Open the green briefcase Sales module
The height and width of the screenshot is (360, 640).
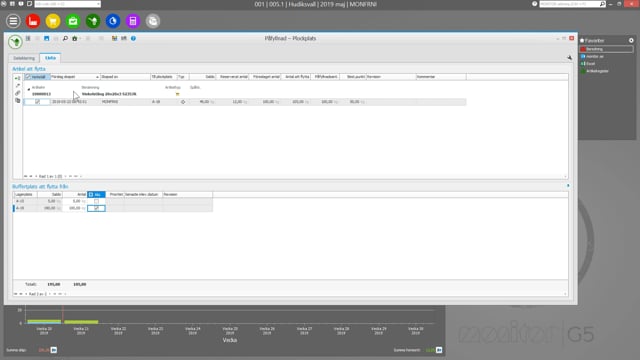(73, 21)
